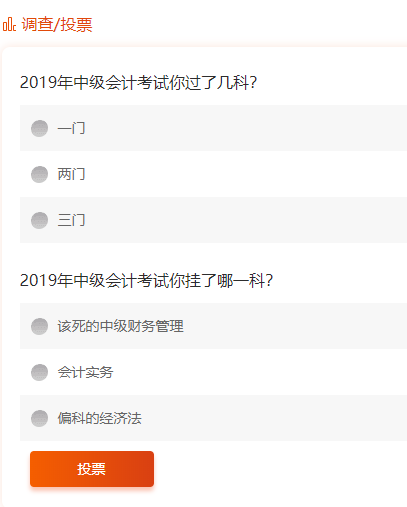Click the 会计实务 label text
The width and height of the screenshot is (407, 507).
click(x=85, y=372)
